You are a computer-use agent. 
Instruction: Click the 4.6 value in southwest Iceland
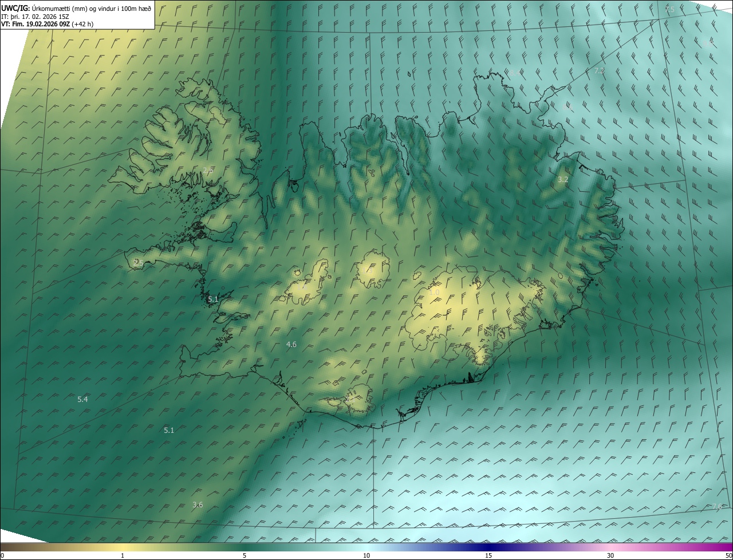point(291,344)
